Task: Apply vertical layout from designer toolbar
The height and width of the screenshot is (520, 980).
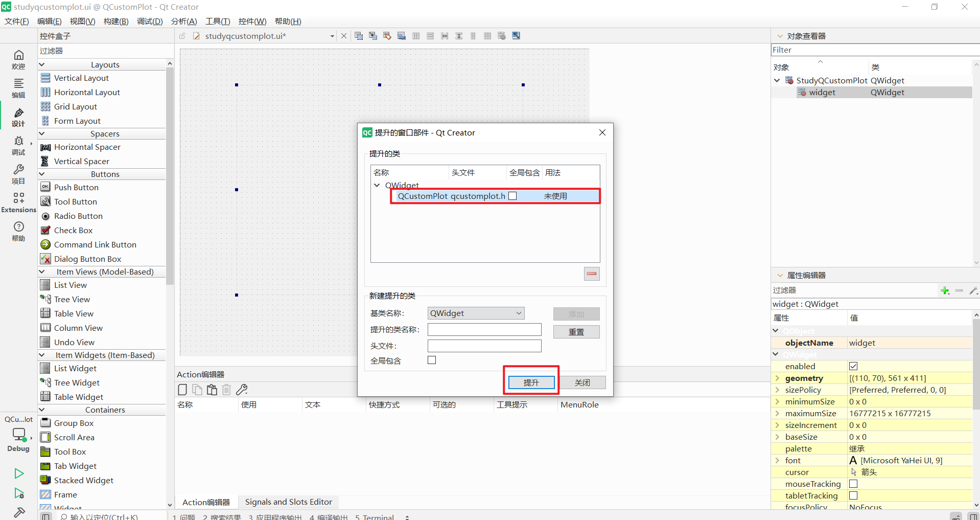Action: (430, 36)
